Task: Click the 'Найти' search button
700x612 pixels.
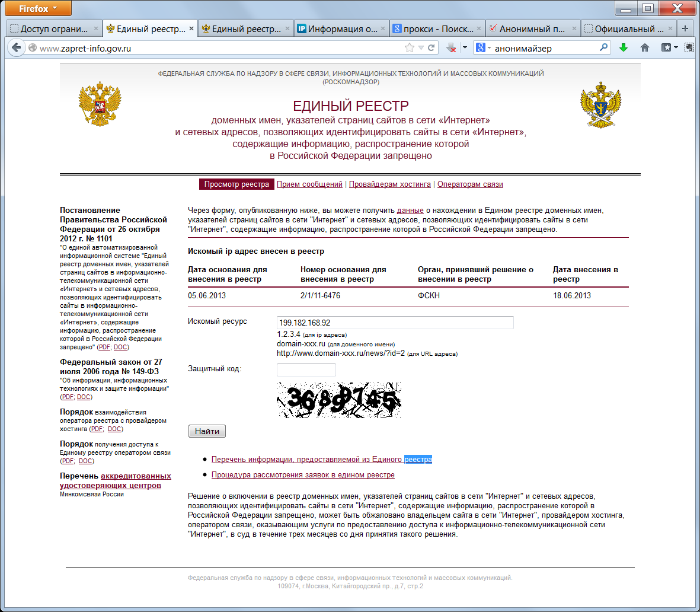Action: (207, 431)
